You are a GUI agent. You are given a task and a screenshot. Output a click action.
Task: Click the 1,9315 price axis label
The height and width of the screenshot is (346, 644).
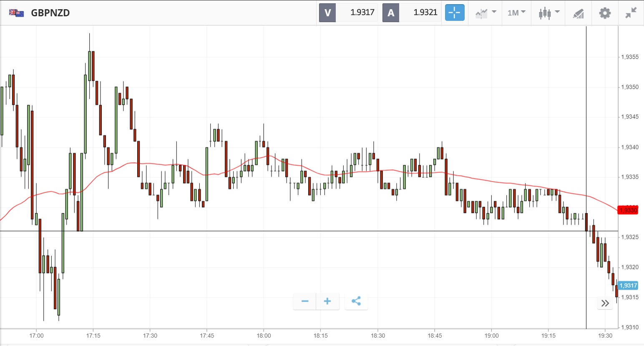(630, 297)
